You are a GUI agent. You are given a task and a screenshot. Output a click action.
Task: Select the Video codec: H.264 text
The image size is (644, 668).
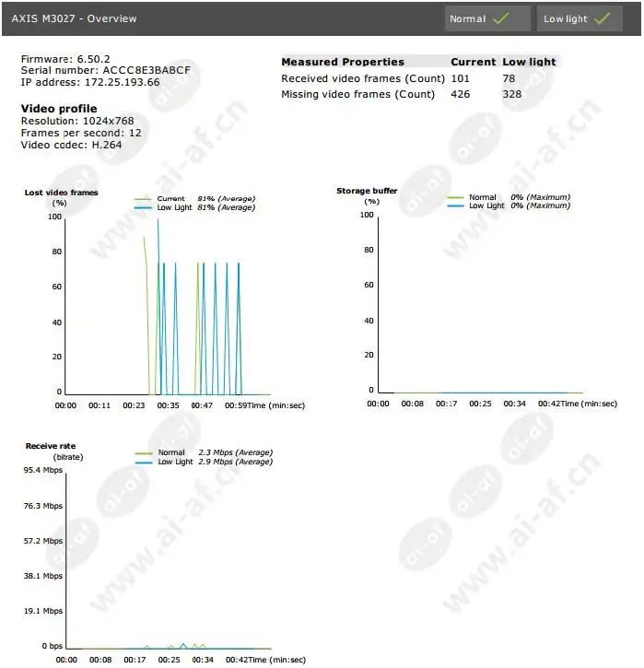coord(71,145)
